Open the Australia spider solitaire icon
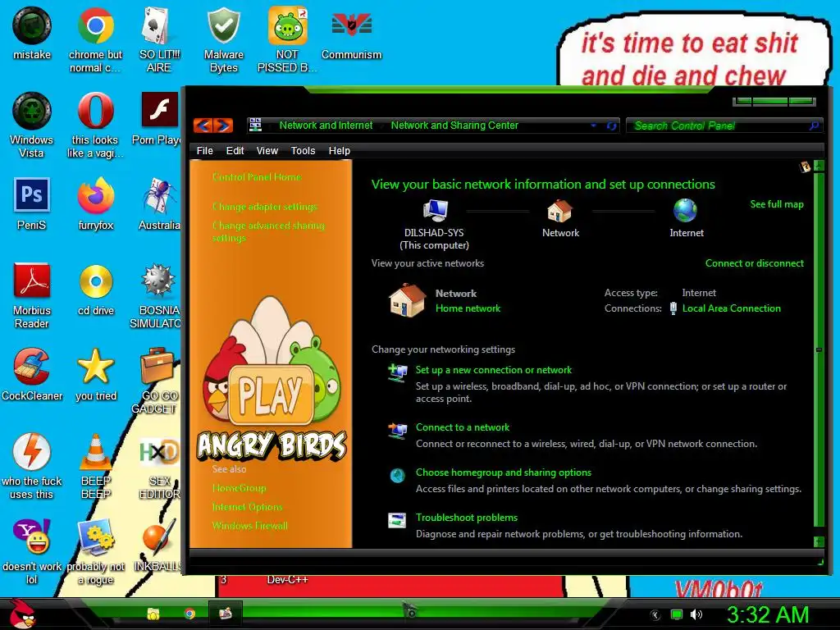Screen dimensions: 840x630 159,203
